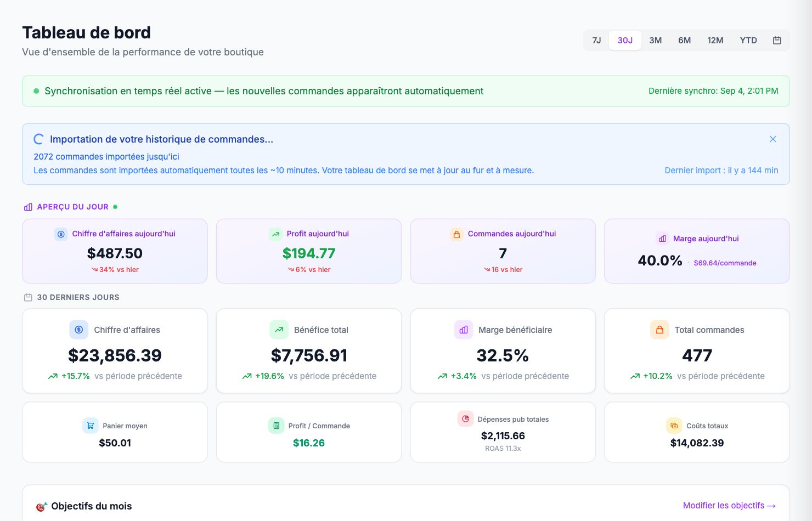Click the $7,756.91 total profit value
The width and height of the screenshot is (812, 521).
pos(309,355)
